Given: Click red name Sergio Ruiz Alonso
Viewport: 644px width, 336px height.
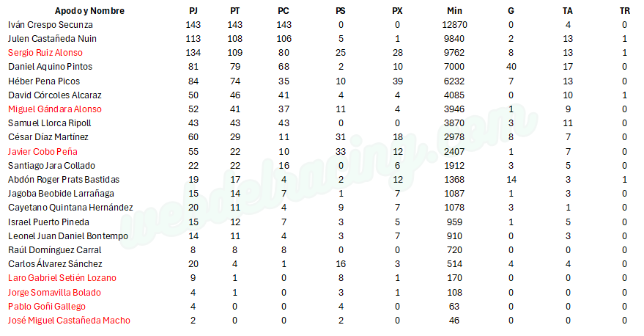Looking at the screenshot, I should coord(45,53).
